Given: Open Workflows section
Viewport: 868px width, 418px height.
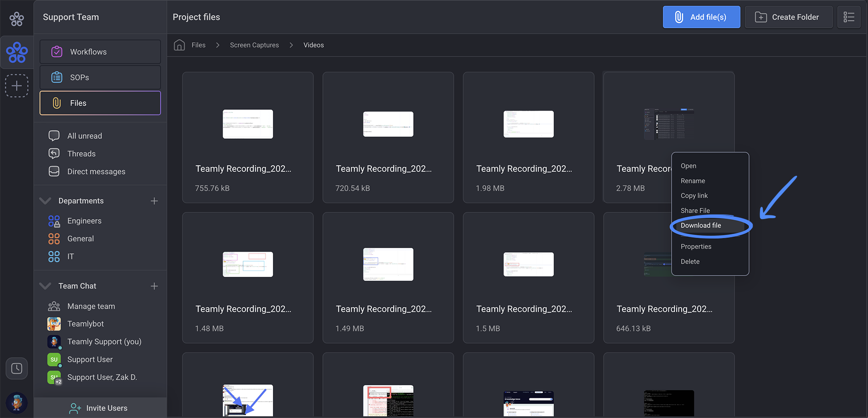Looking at the screenshot, I should [100, 52].
